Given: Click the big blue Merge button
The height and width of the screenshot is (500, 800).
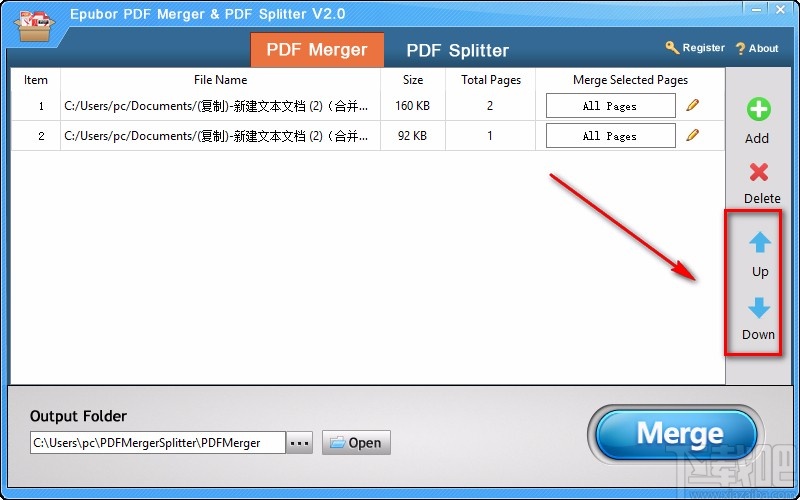Looking at the screenshot, I should click(677, 434).
